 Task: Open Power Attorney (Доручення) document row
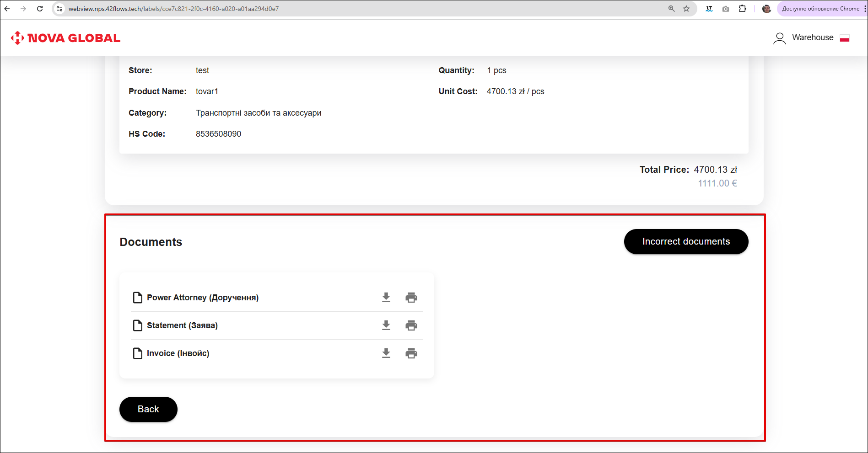(202, 298)
